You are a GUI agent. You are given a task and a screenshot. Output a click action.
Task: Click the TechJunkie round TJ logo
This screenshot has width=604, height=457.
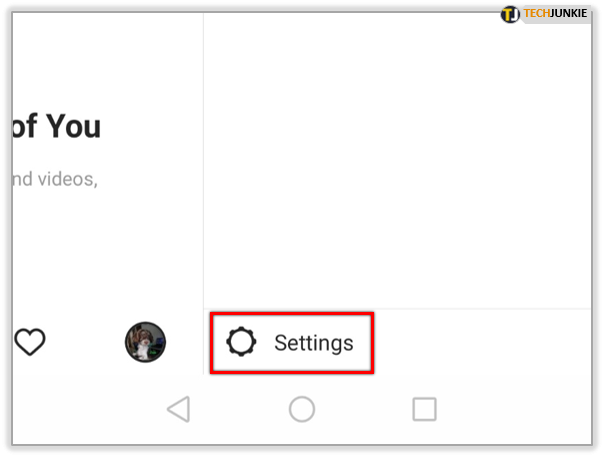[510, 15]
